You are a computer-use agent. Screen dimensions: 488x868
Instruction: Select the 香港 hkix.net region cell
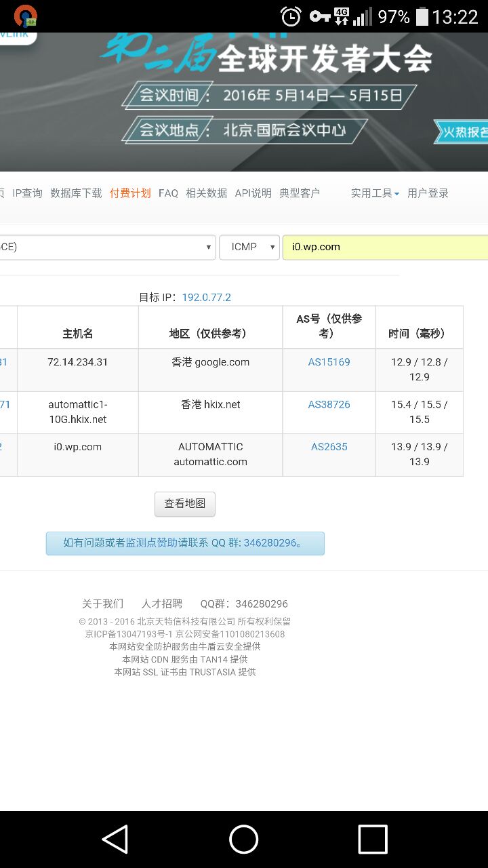click(211, 412)
